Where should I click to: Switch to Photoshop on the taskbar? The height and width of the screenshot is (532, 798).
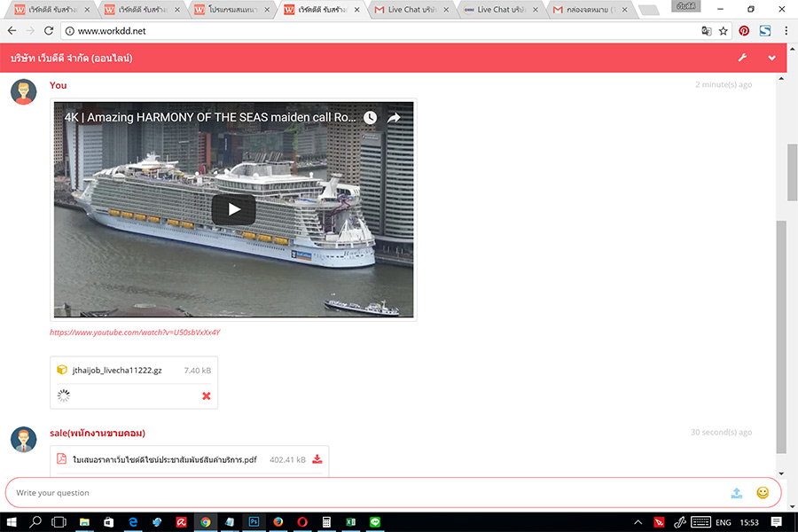pos(254,522)
